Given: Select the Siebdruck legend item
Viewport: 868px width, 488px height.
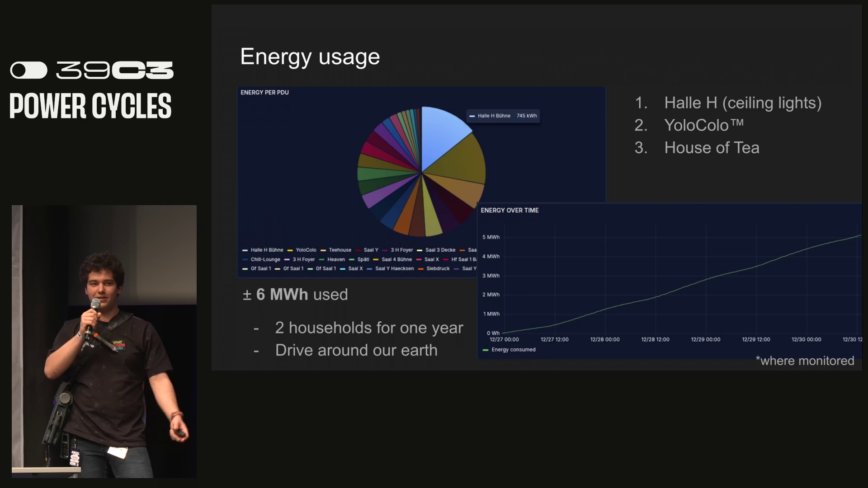Looking at the screenshot, I should pyautogui.click(x=437, y=269).
